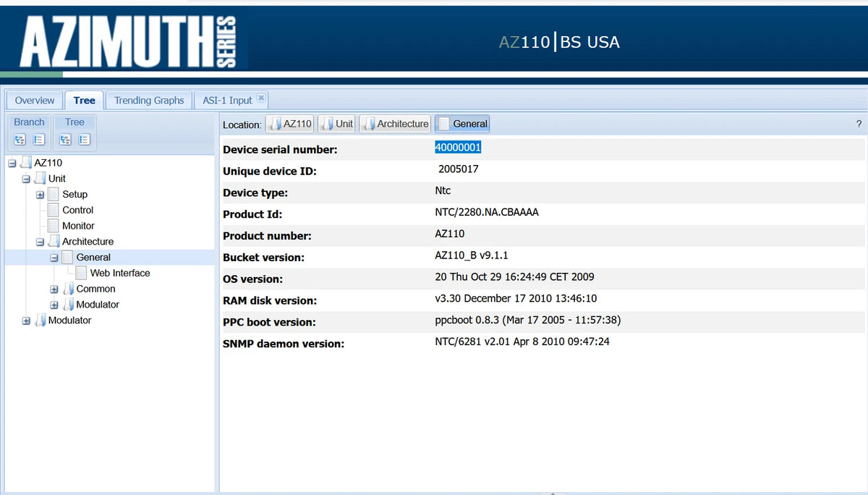This screenshot has height=495, width=868.
Task: Collapse the Unit tree node
Action: click(x=26, y=179)
